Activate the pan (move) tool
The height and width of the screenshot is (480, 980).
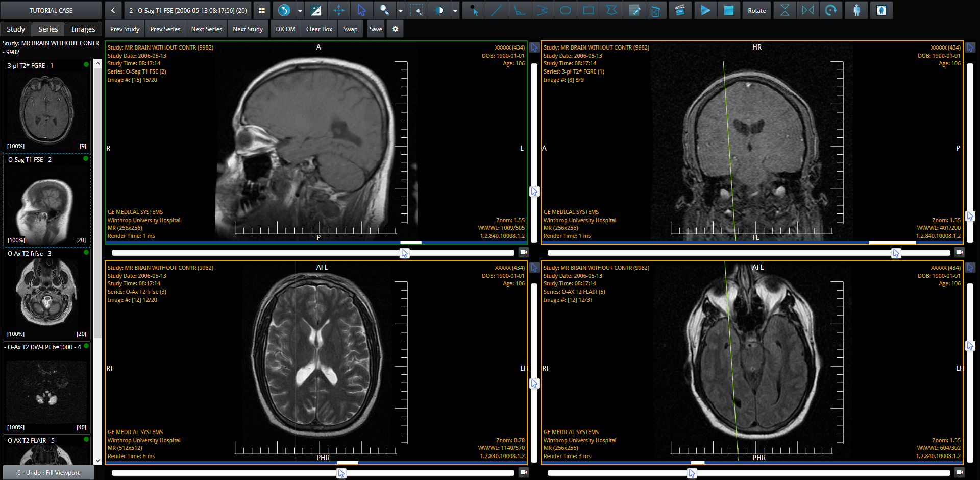coord(338,10)
